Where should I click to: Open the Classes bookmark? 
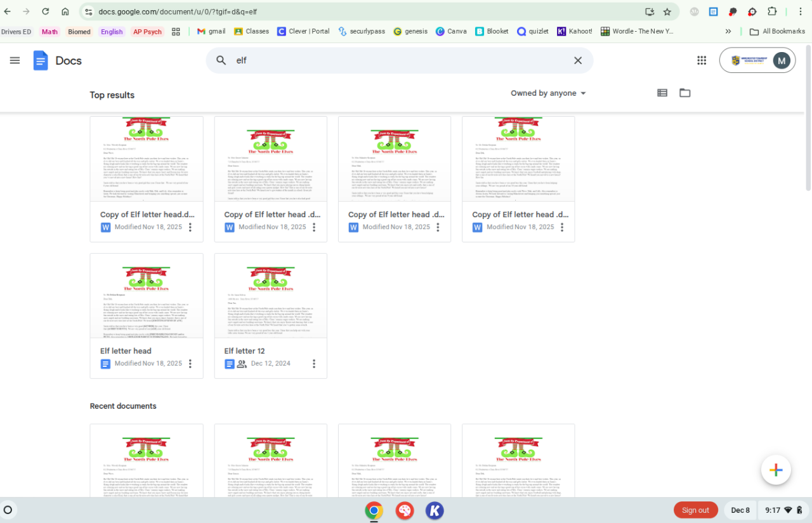(x=251, y=32)
